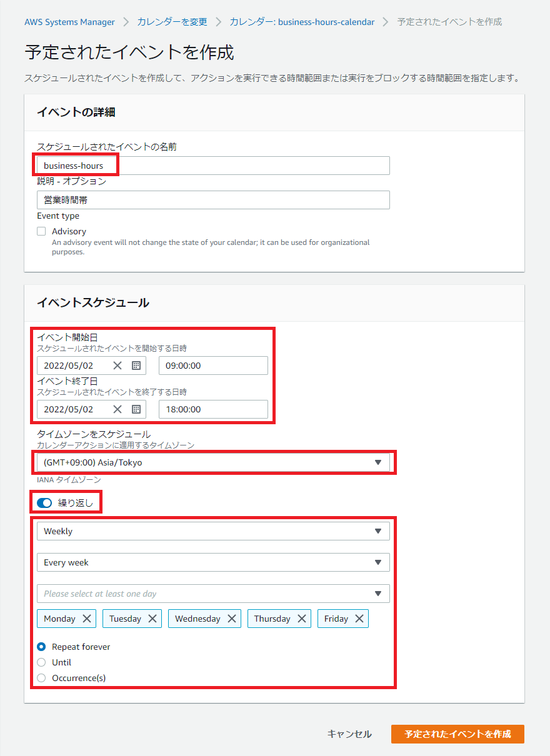
Task: Select the Occurrence(s) radio option
Action: [41, 678]
